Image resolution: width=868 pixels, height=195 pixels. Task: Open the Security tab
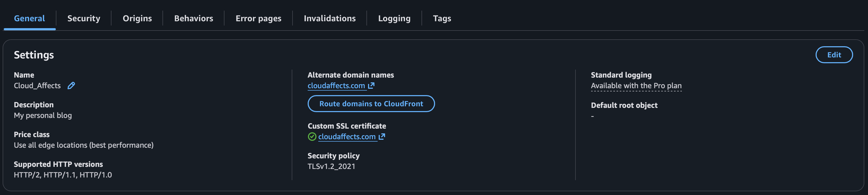[x=84, y=19]
